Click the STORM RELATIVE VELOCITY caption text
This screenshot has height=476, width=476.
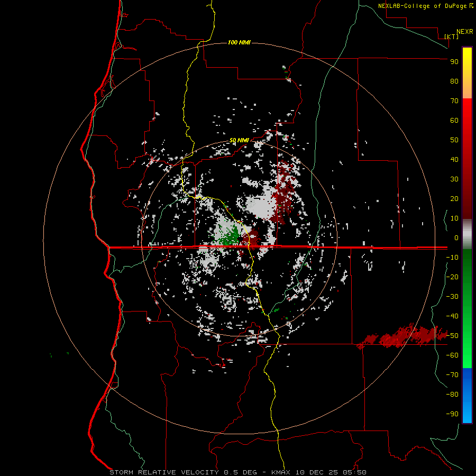point(164,472)
